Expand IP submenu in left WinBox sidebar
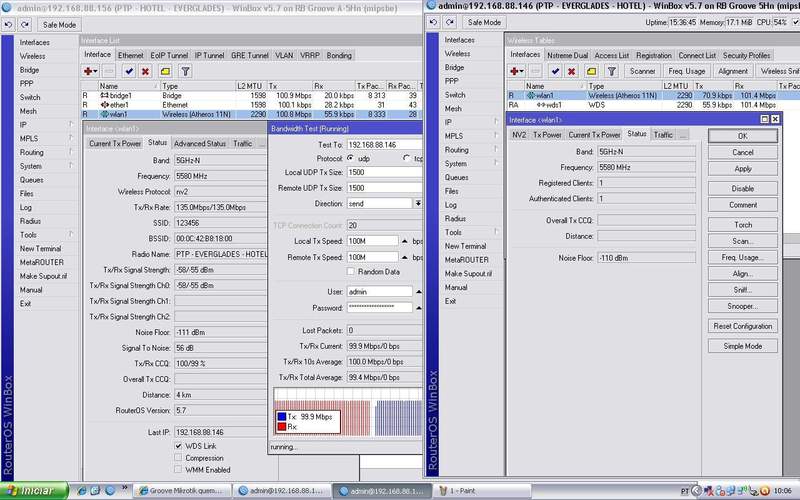The height and width of the screenshot is (500, 800). pyautogui.click(x=71, y=124)
